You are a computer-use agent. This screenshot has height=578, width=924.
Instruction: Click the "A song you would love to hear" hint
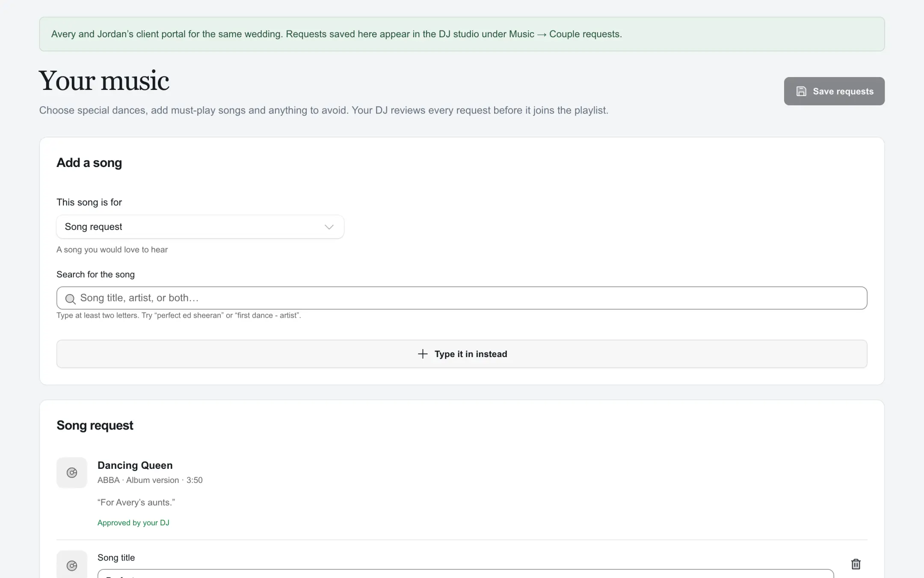tap(112, 250)
